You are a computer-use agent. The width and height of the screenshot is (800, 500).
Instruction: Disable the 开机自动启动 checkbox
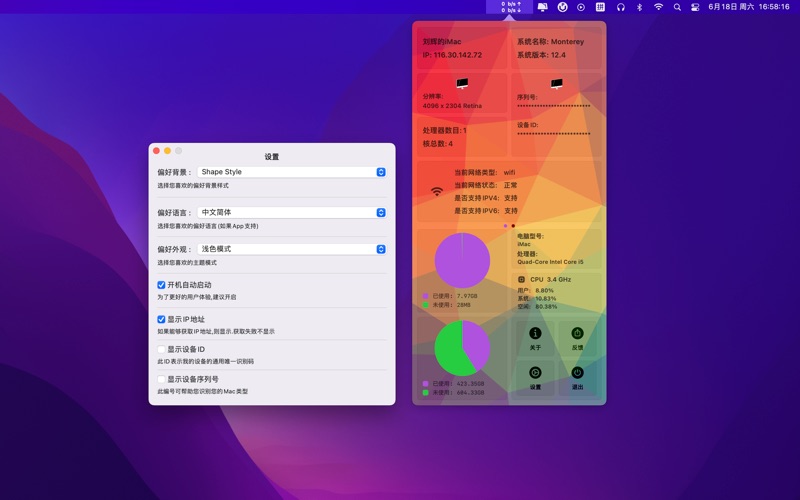click(161, 285)
